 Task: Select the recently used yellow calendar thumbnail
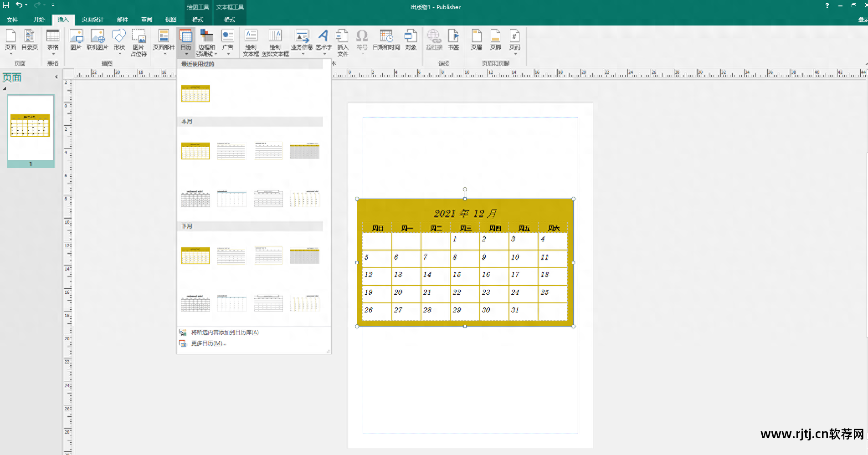[195, 93]
